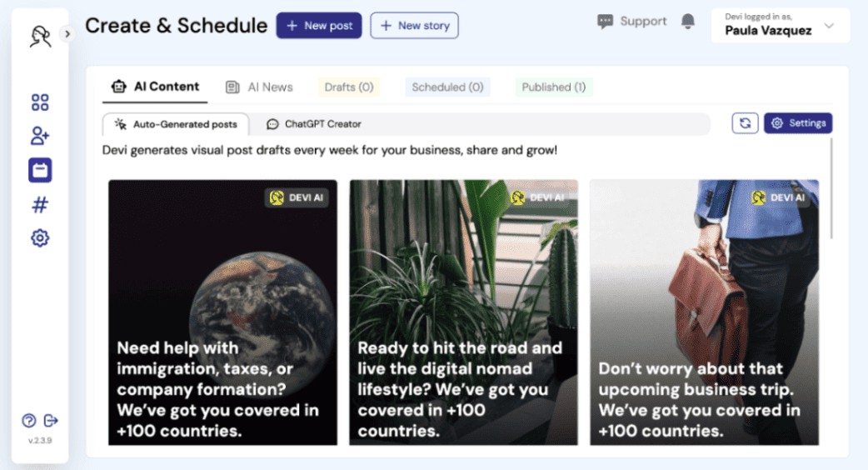Image resolution: width=868 pixels, height=470 pixels.
Task: Click the logout icon in sidebar
Action: click(x=51, y=420)
